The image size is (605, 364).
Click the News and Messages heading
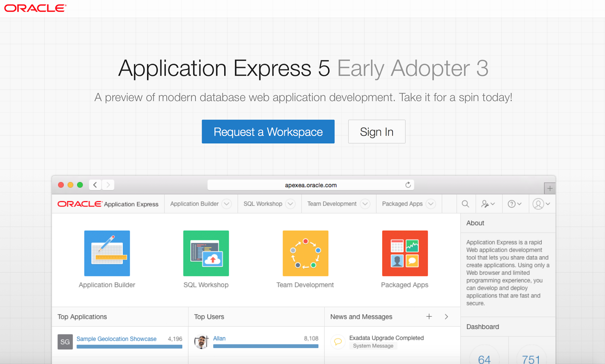361,317
